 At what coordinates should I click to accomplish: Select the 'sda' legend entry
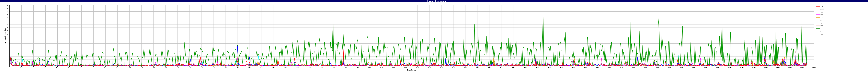click(x=822, y=26)
